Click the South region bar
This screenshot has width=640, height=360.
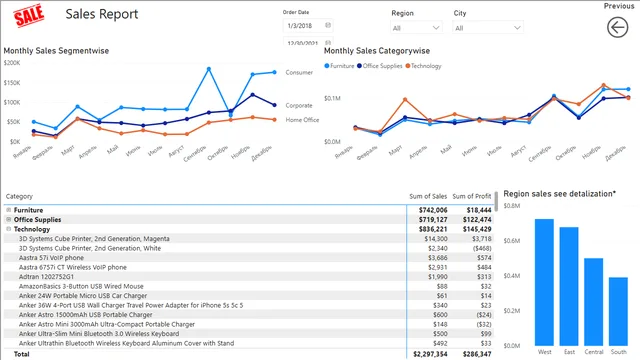pyautogui.click(x=618, y=311)
